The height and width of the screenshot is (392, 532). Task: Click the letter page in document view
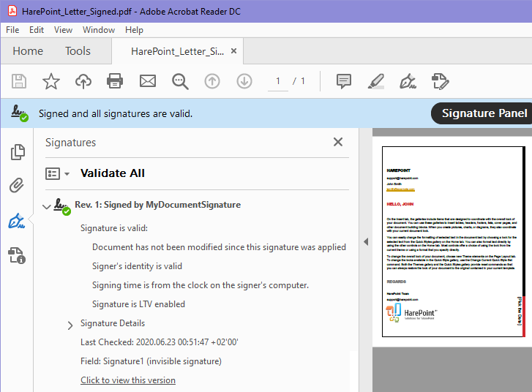click(453, 241)
